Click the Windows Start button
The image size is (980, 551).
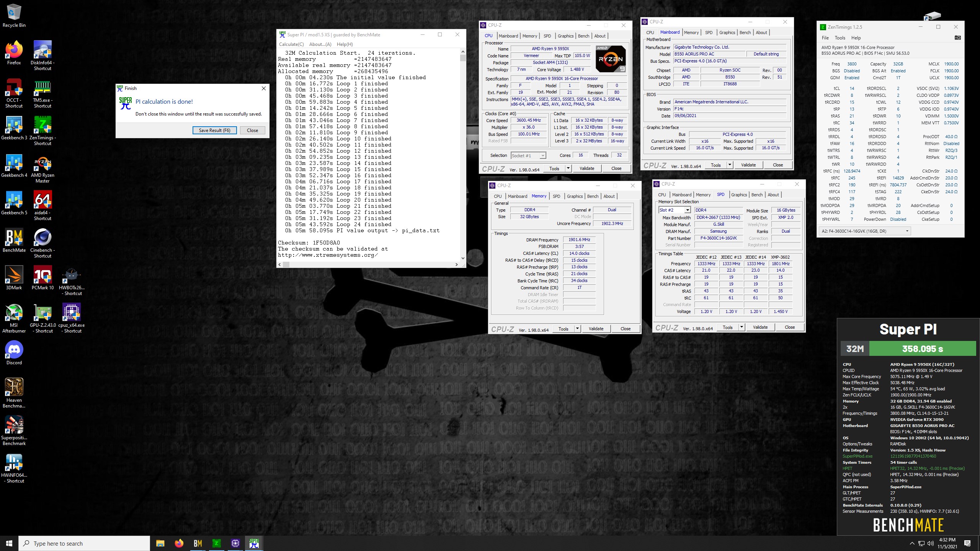click(9, 543)
